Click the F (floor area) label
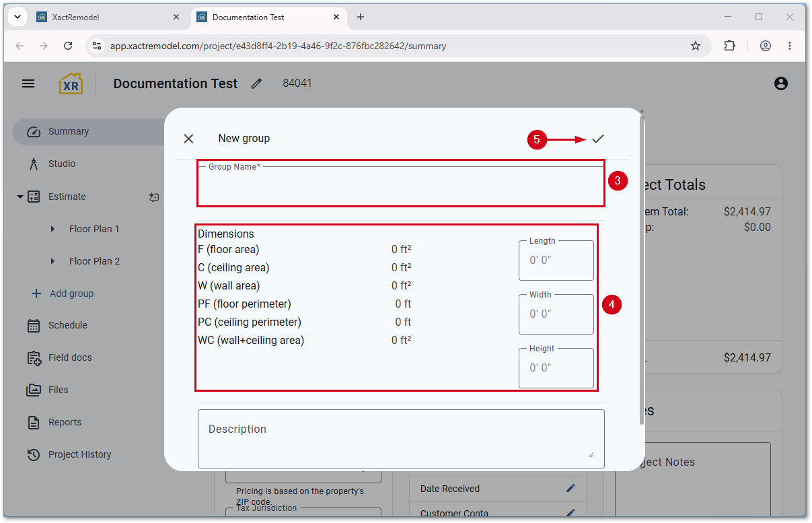This screenshot has width=812, height=523. [x=228, y=249]
